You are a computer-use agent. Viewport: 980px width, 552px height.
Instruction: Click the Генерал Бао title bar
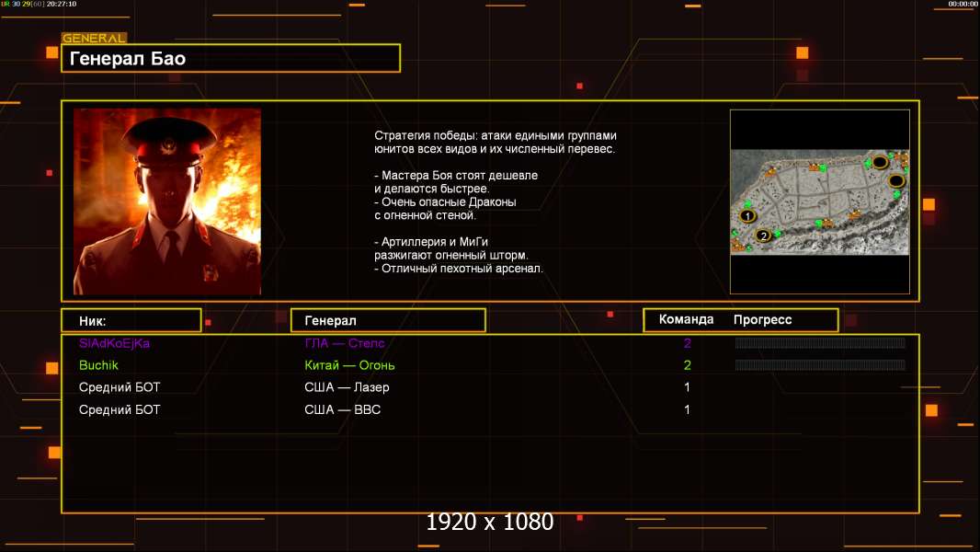pos(231,59)
